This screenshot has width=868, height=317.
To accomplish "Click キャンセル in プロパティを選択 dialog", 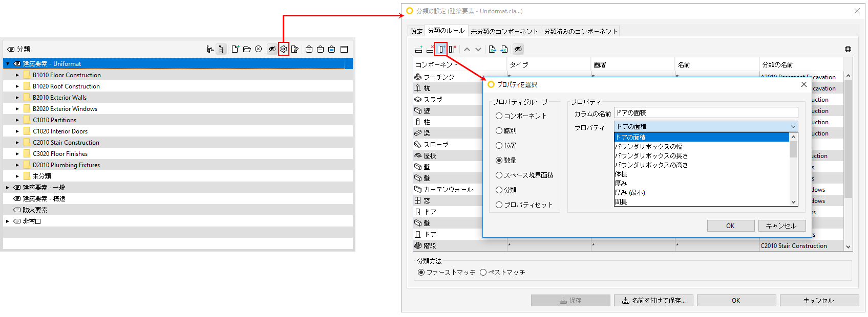I will coord(781,225).
